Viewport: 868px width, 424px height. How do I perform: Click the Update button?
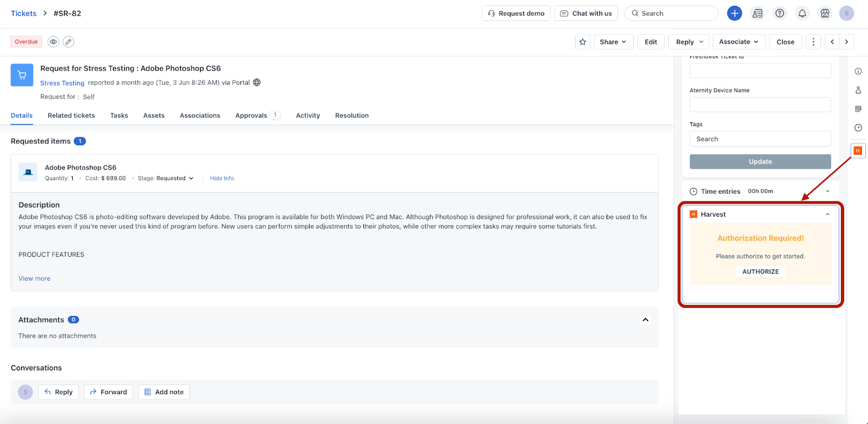760,162
